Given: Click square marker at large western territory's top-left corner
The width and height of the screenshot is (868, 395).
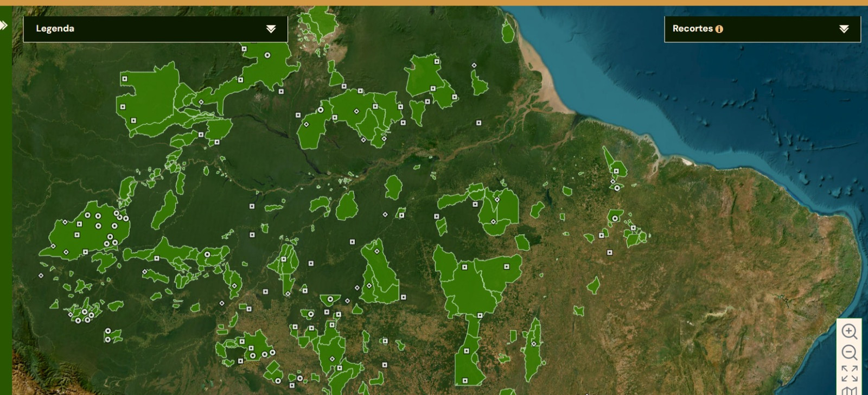Looking at the screenshot, I should pos(124,79).
